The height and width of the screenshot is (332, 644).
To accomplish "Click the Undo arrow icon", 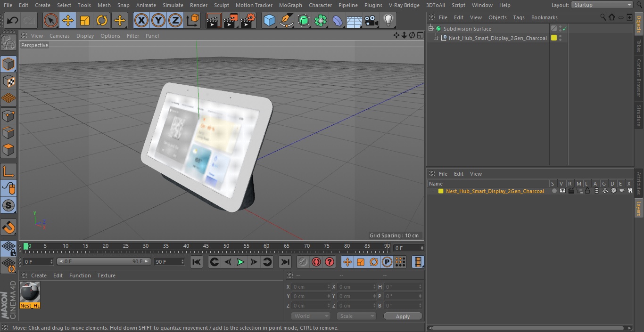I will 13,20.
